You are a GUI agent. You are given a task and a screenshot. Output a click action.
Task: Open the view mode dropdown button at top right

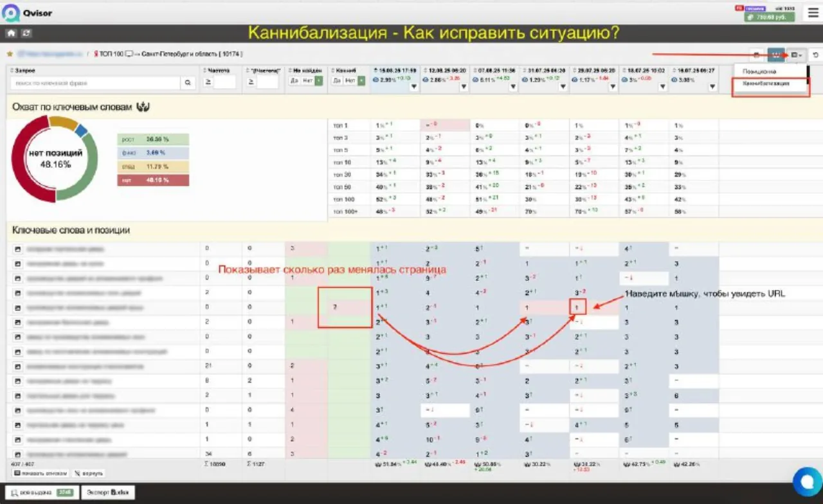click(x=797, y=55)
